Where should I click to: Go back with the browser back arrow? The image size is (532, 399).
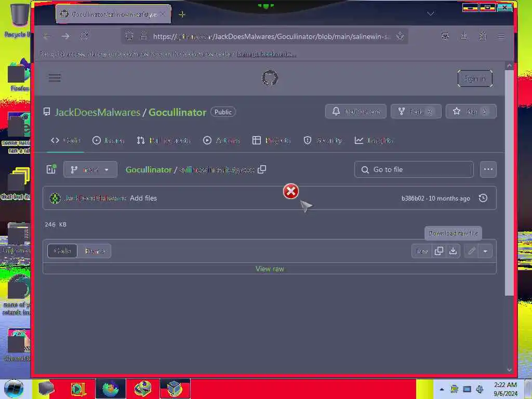(x=46, y=36)
